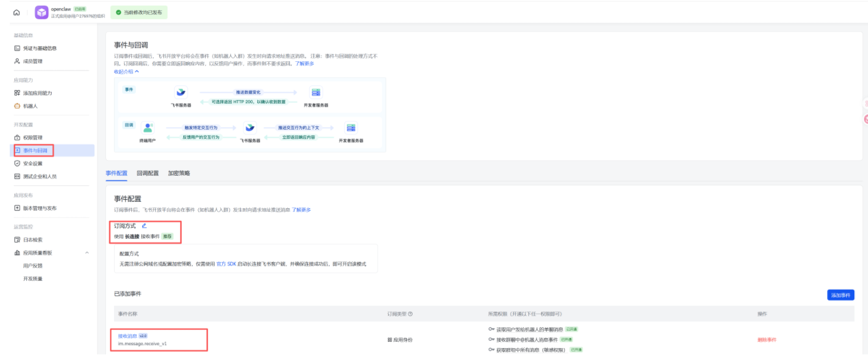This screenshot has width=868, height=363.
Task: Click the 应用身份 subscription type cell
Action: (400, 340)
